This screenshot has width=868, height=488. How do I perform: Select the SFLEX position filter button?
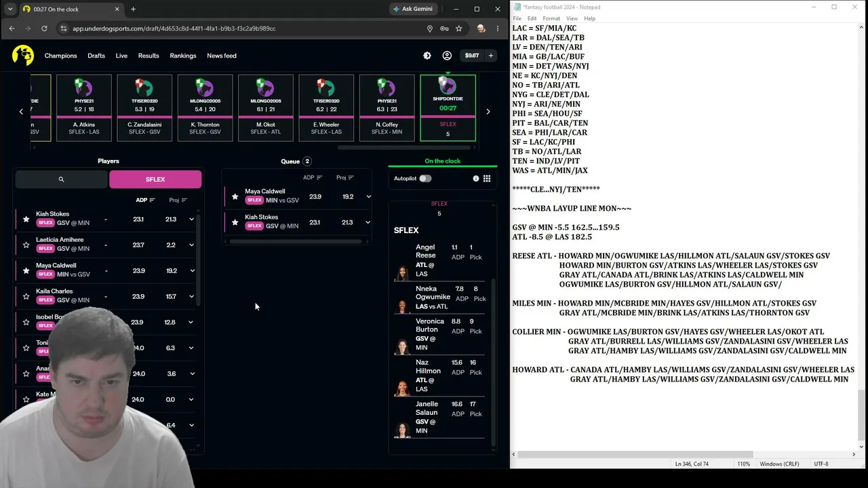point(155,179)
